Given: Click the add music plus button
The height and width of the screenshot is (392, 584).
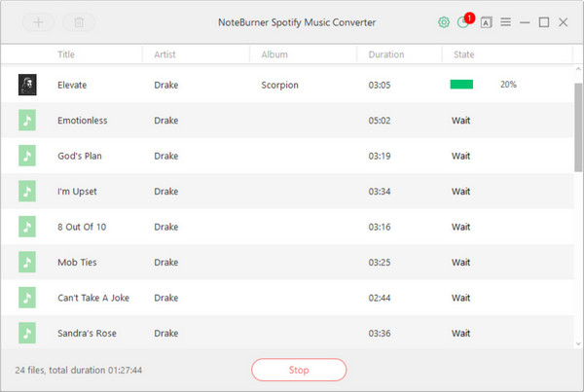Looking at the screenshot, I should click(38, 22).
